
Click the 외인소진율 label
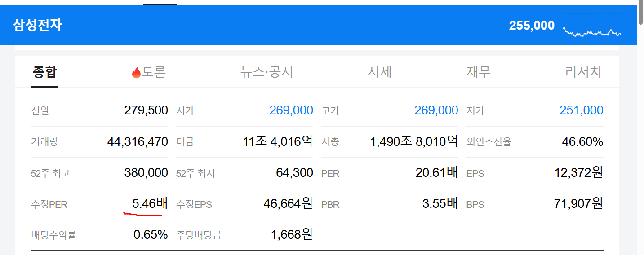(489, 142)
